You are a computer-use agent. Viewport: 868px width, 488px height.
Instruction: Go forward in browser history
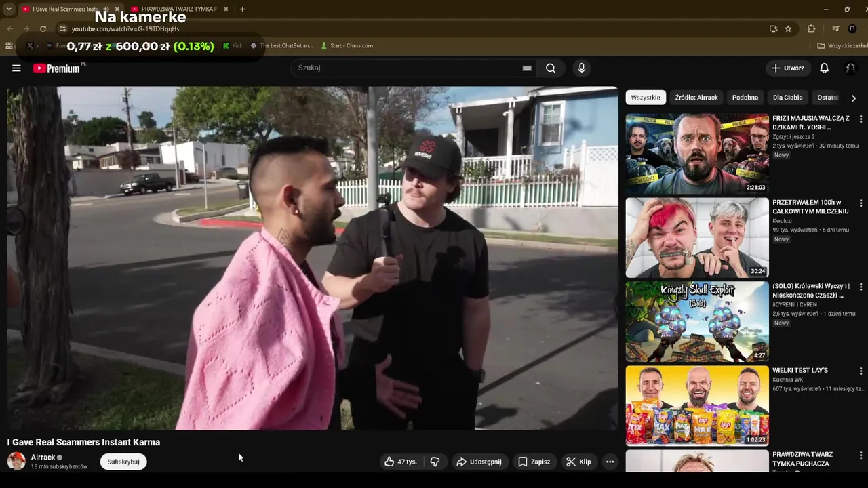[x=26, y=28]
